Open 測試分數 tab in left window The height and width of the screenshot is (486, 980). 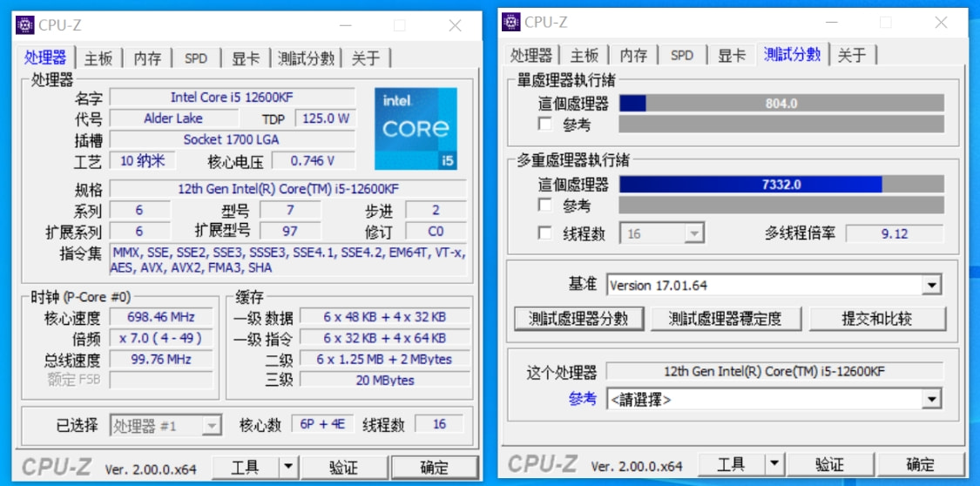pyautogui.click(x=306, y=58)
